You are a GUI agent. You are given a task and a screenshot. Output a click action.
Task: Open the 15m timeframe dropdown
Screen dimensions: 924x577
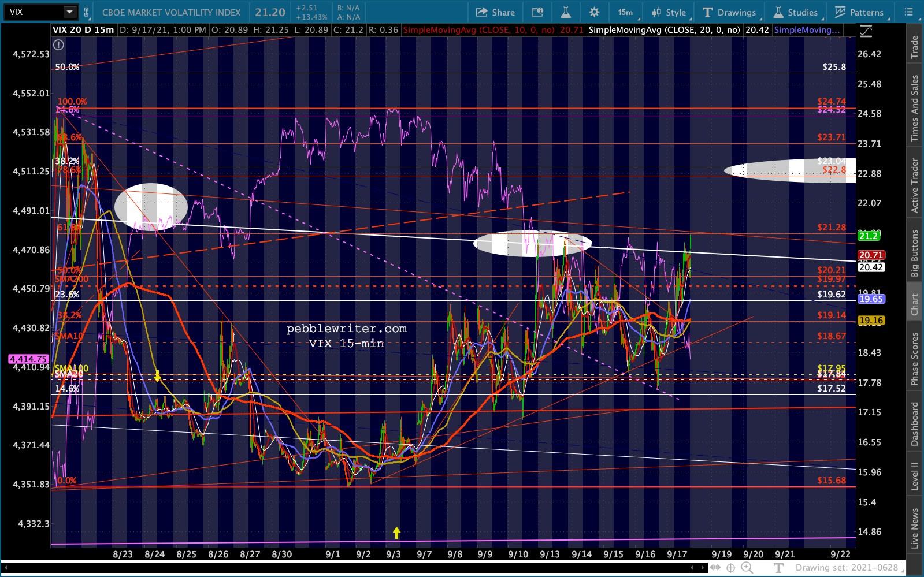click(x=625, y=12)
